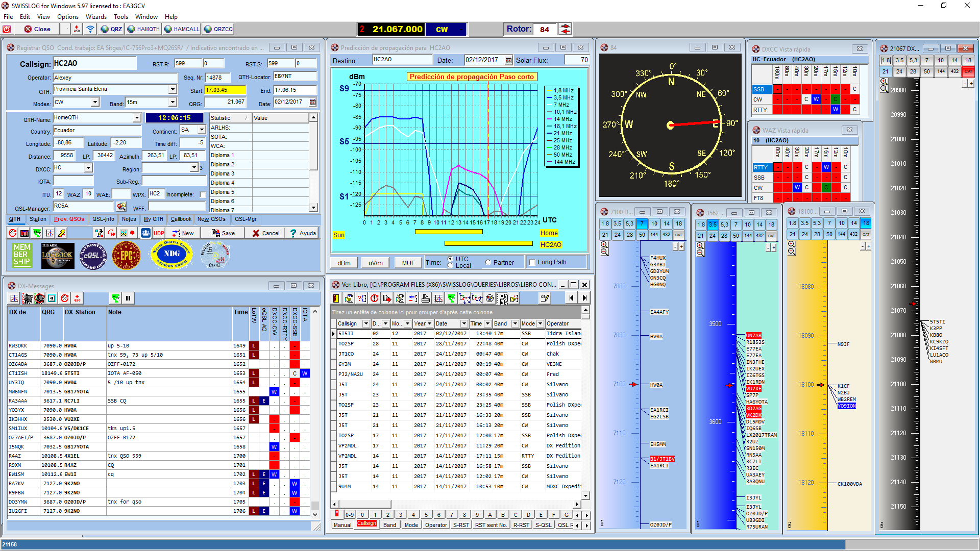Expand the Band dropdown showing 15m
This screenshot has width=980, height=551.
coord(173,103)
